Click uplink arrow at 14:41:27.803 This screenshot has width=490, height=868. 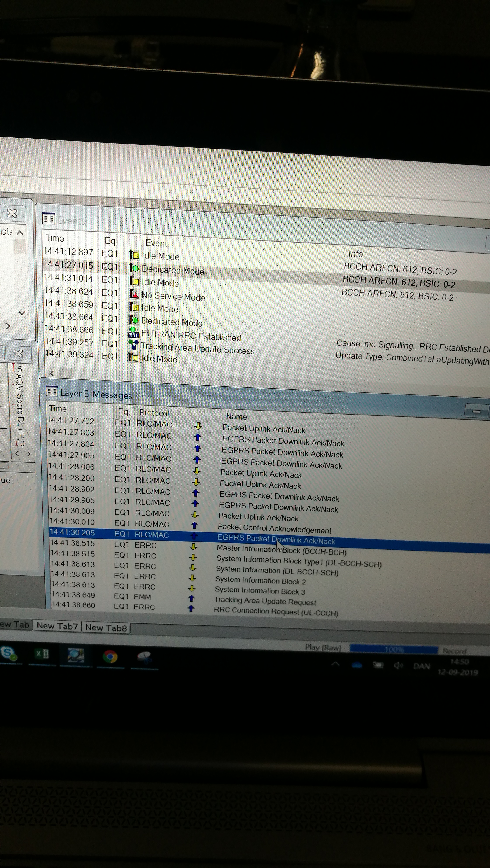coord(198,437)
